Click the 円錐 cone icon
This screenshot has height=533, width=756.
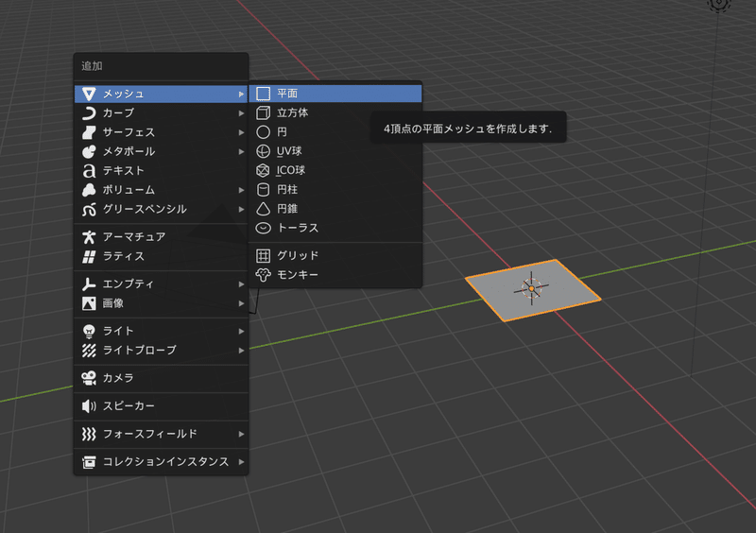click(263, 209)
